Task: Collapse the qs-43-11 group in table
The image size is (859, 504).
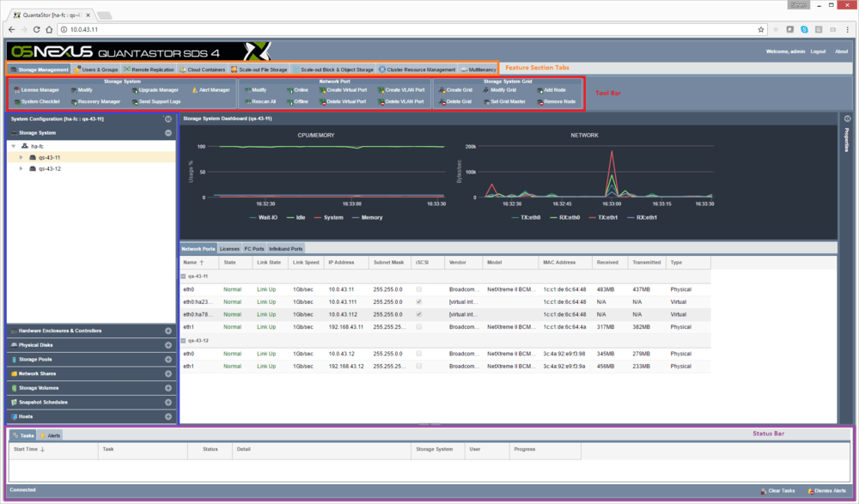Action: coord(184,276)
